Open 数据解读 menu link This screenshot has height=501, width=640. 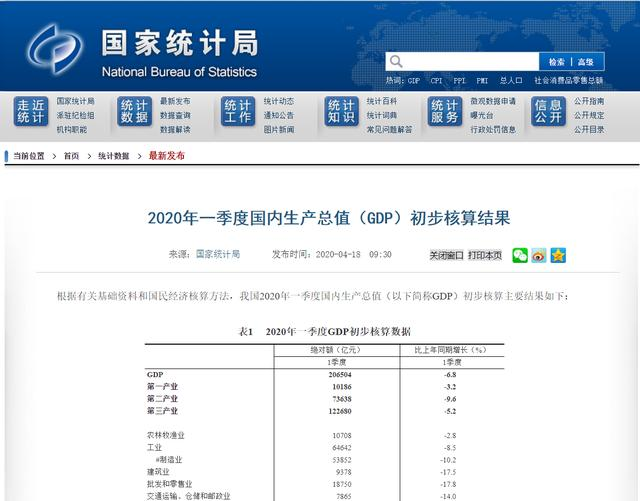point(175,129)
